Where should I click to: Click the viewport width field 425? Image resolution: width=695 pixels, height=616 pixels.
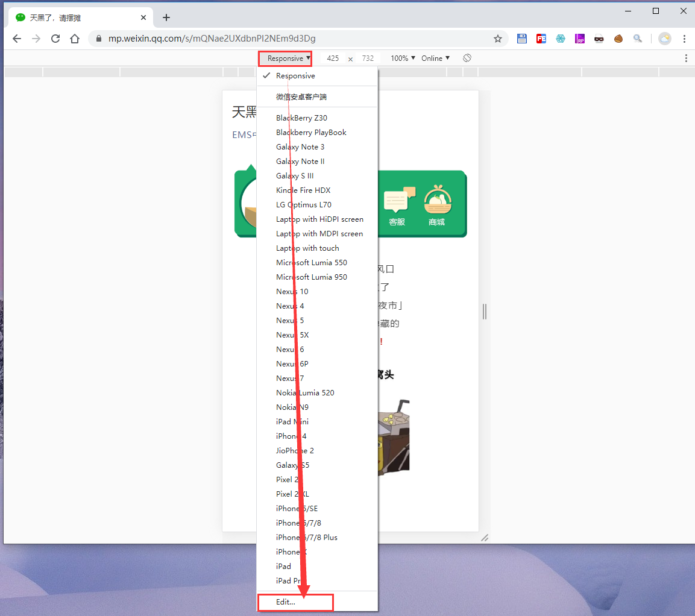click(x=333, y=58)
